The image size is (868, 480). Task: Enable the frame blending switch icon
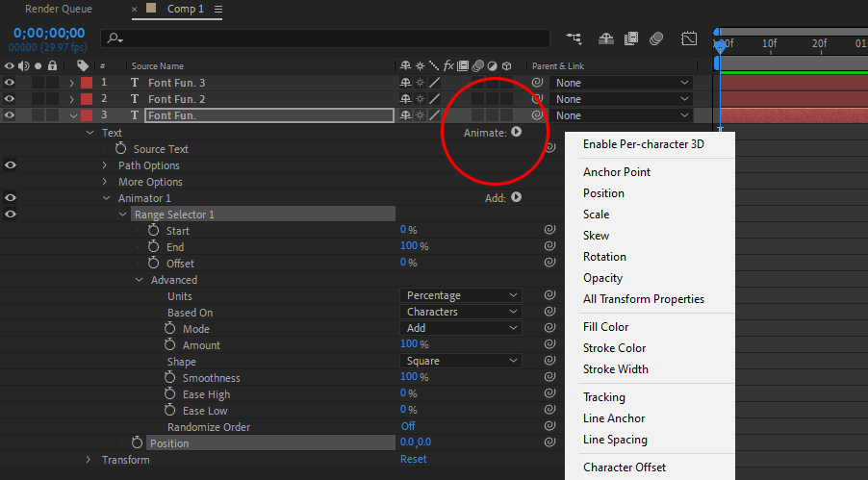(x=631, y=38)
